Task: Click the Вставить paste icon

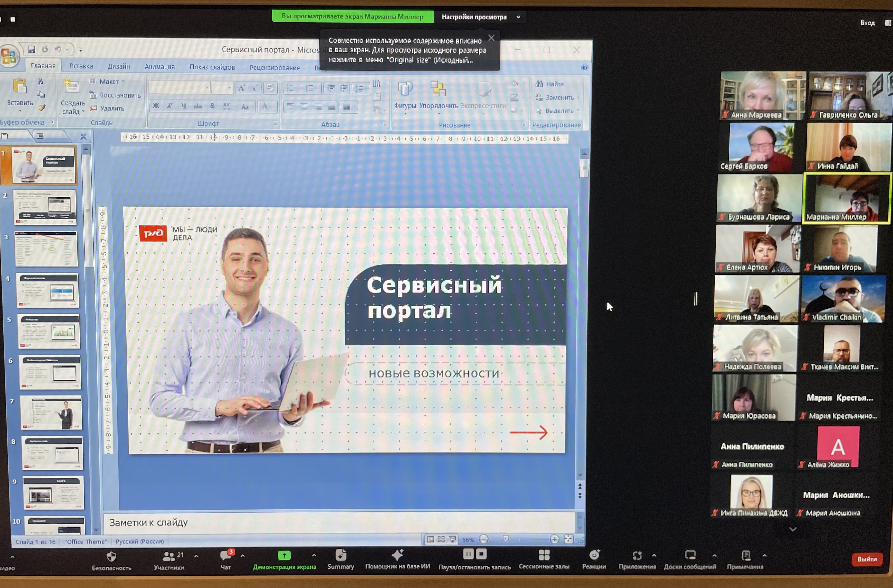Action: (x=20, y=86)
